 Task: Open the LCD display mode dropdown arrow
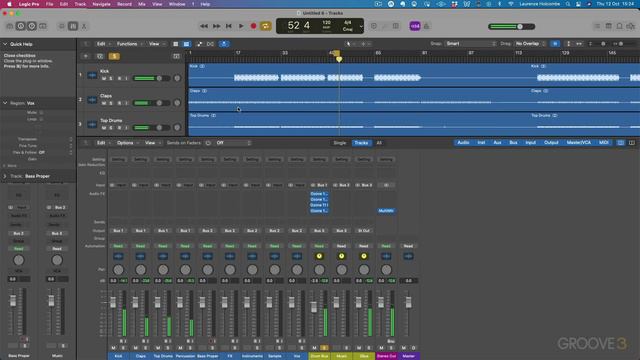click(x=361, y=27)
